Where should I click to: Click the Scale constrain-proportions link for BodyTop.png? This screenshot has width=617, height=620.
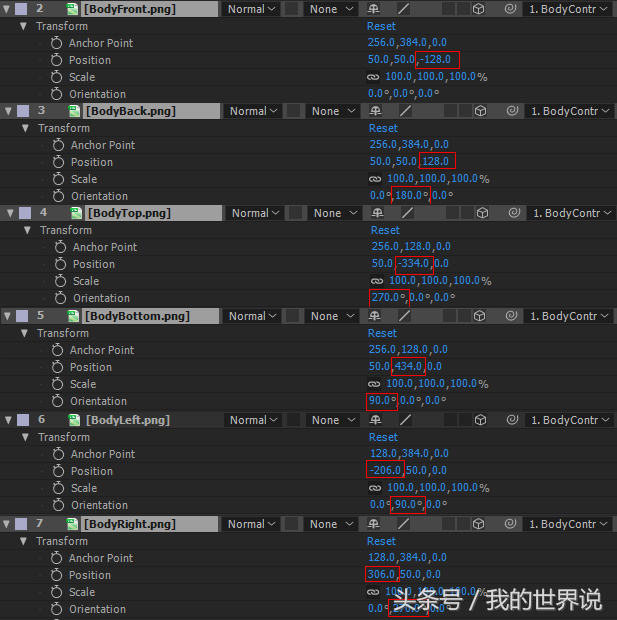(376, 281)
